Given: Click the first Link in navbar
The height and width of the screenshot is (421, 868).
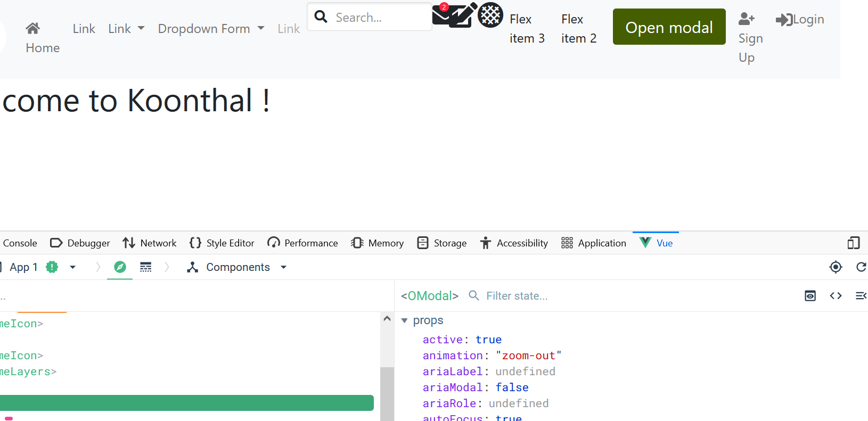Looking at the screenshot, I should [x=84, y=29].
